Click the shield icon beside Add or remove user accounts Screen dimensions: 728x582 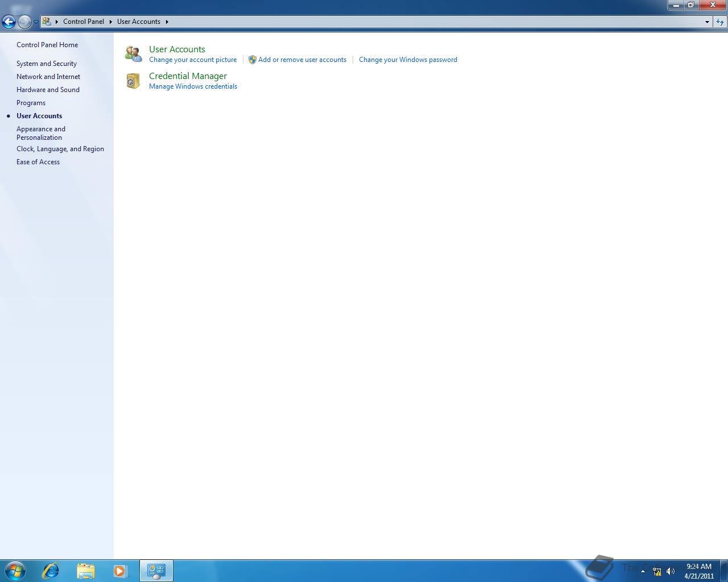click(253, 60)
